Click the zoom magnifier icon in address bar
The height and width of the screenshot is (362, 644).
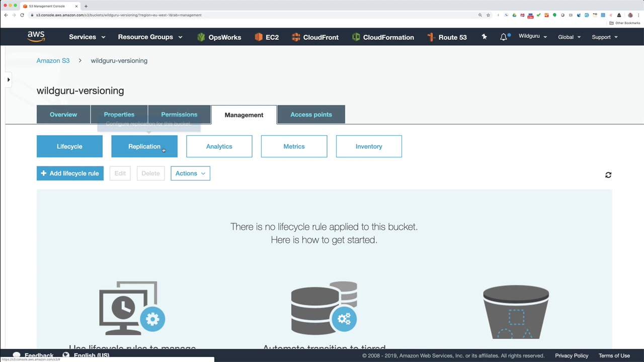pyautogui.click(x=480, y=15)
